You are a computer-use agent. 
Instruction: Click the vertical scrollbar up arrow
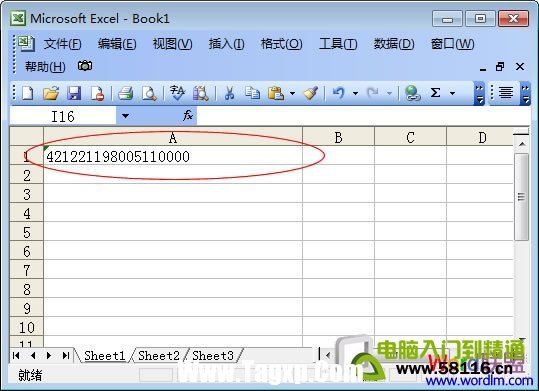coord(522,144)
